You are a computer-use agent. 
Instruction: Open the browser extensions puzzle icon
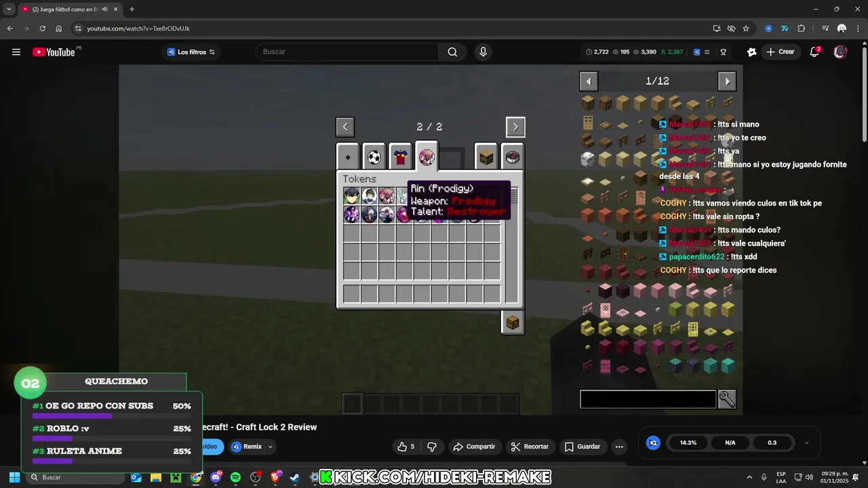801,28
